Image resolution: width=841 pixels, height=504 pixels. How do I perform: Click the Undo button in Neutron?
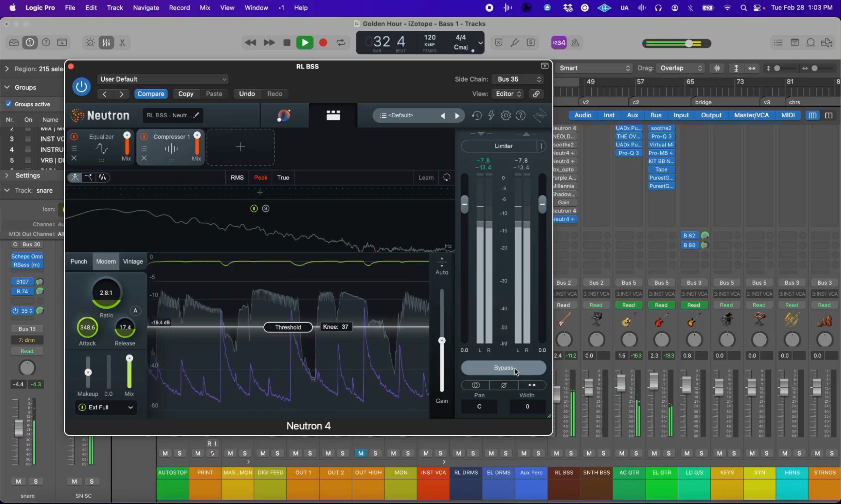click(x=247, y=93)
